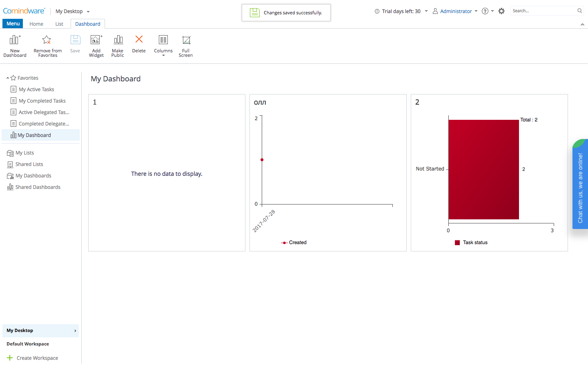The height and width of the screenshot is (368, 588).
Task: Enter Full Screen mode
Action: point(186,40)
